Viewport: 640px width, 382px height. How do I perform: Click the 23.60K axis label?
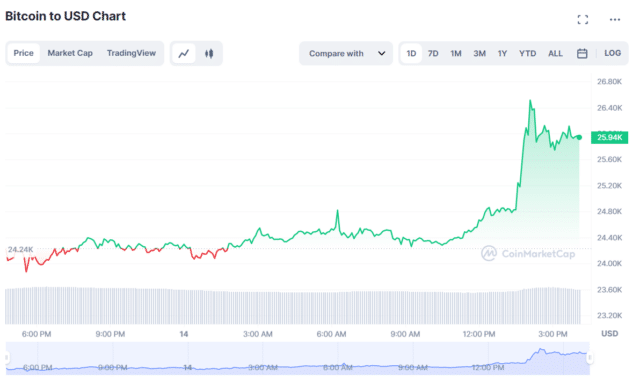point(609,290)
